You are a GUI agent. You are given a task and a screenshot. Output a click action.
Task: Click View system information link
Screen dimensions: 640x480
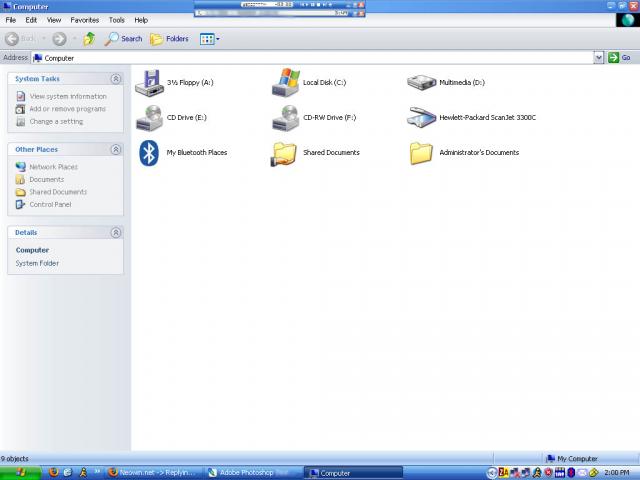click(x=68, y=96)
